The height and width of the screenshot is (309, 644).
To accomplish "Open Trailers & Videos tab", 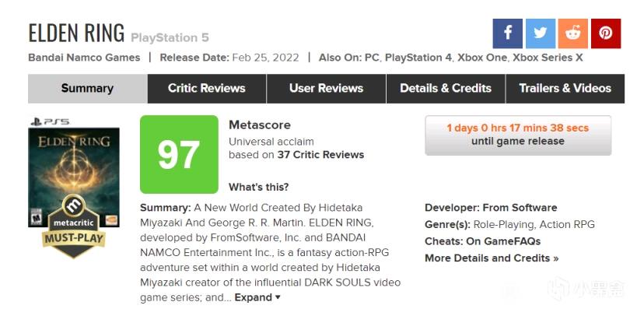I will pos(565,89).
